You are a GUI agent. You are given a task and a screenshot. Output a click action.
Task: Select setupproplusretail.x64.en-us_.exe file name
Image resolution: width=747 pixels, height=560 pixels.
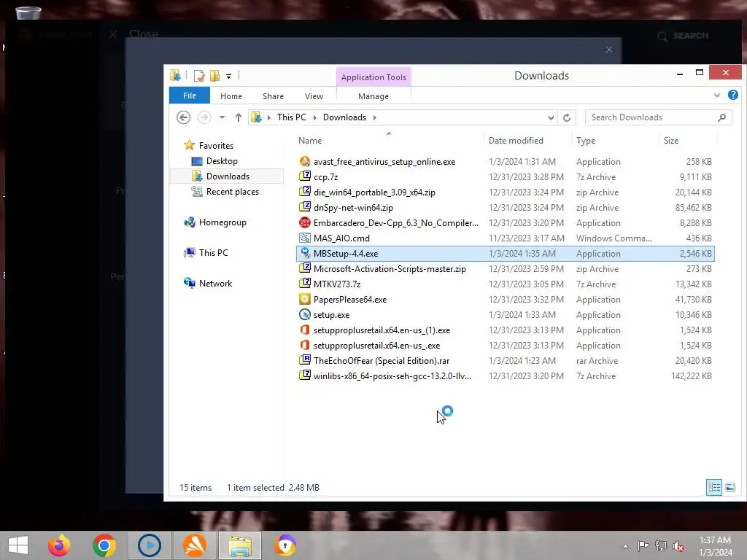377,346
